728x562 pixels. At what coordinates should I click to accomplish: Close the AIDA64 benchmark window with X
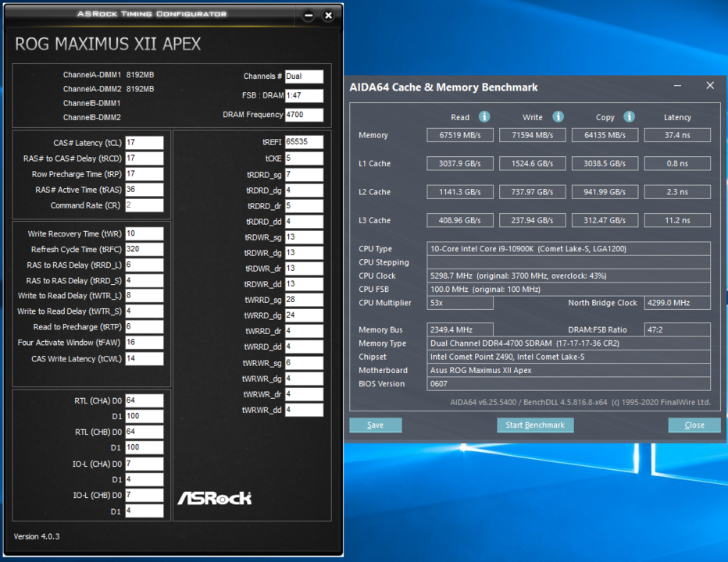coord(710,86)
